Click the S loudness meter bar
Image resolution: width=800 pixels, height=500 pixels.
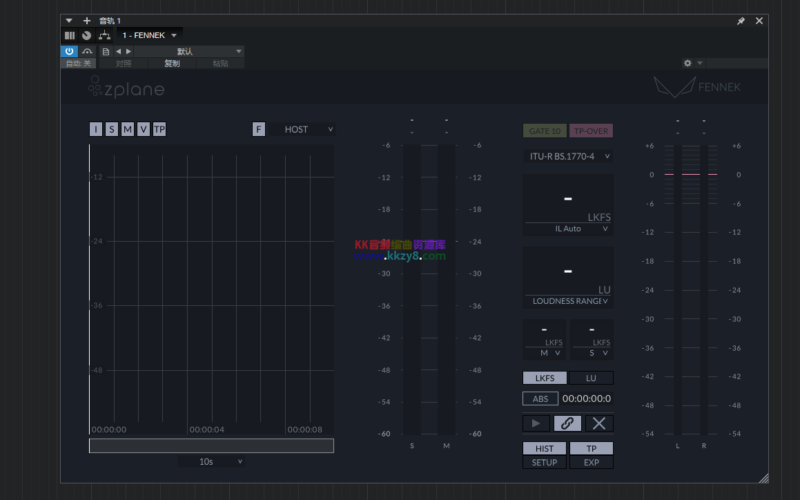coord(412,289)
